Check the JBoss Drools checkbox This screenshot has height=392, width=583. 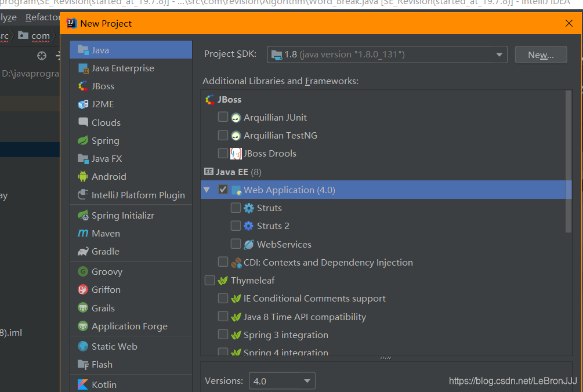[223, 153]
